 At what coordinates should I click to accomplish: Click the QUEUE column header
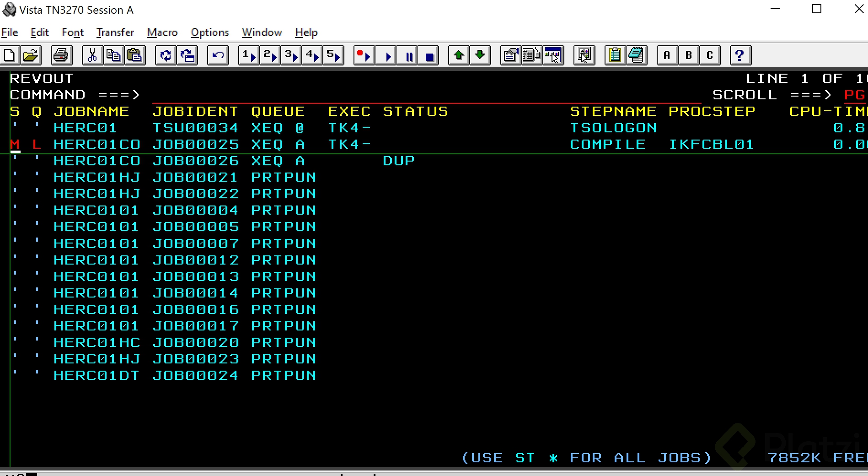[278, 112]
